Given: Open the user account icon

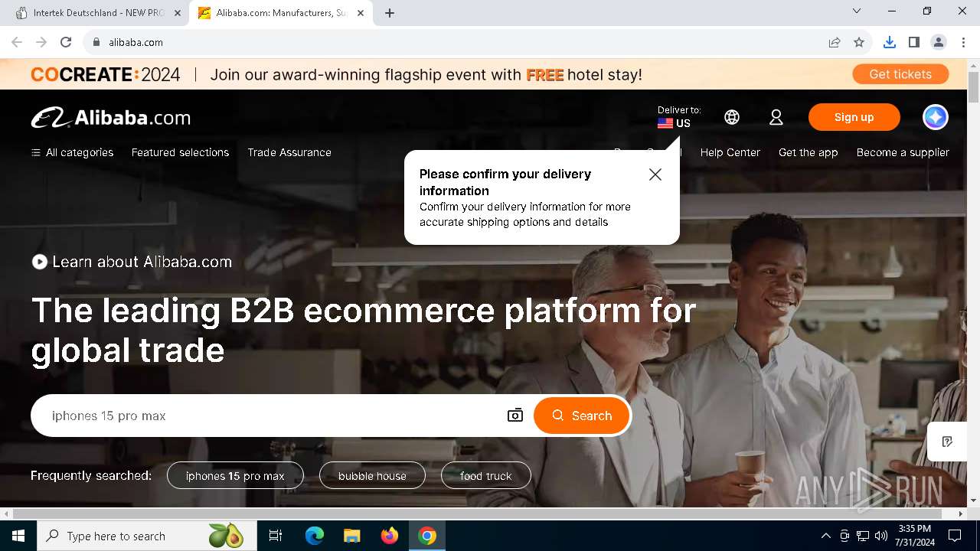Looking at the screenshot, I should 776,117.
